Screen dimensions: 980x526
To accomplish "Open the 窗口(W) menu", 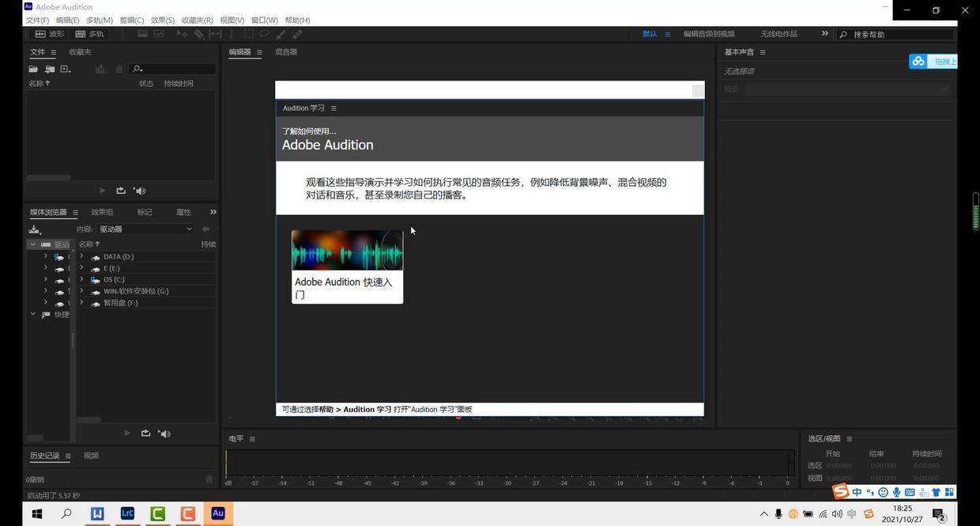I will [264, 20].
